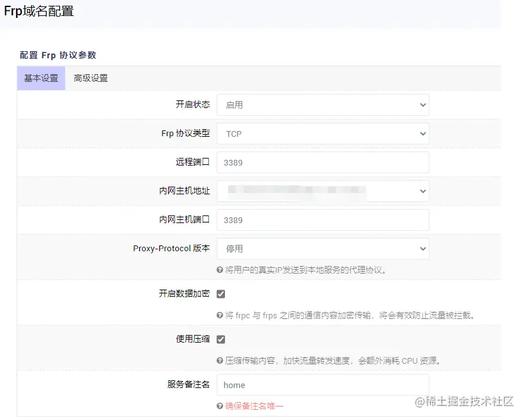Focus the 内网主机端口 input field

coord(323,220)
